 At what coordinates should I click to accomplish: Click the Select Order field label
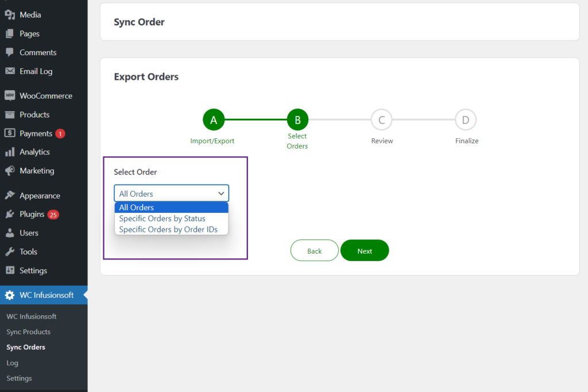[136, 172]
